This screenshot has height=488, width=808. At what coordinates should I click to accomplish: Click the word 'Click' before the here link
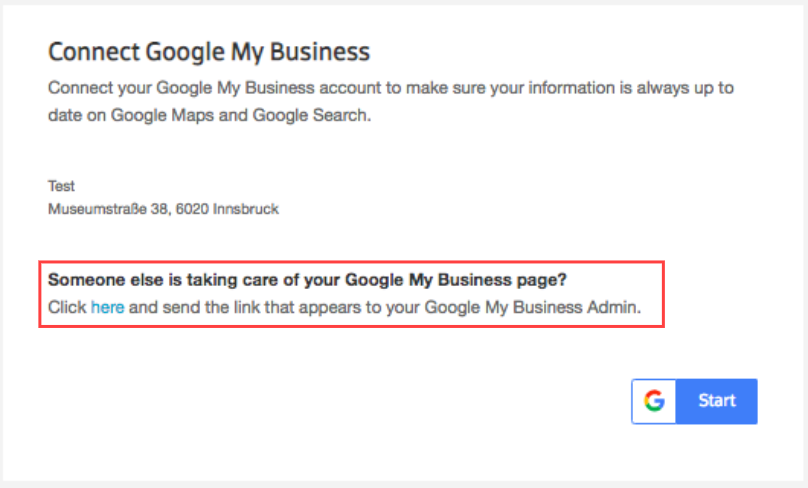[x=67, y=308]
